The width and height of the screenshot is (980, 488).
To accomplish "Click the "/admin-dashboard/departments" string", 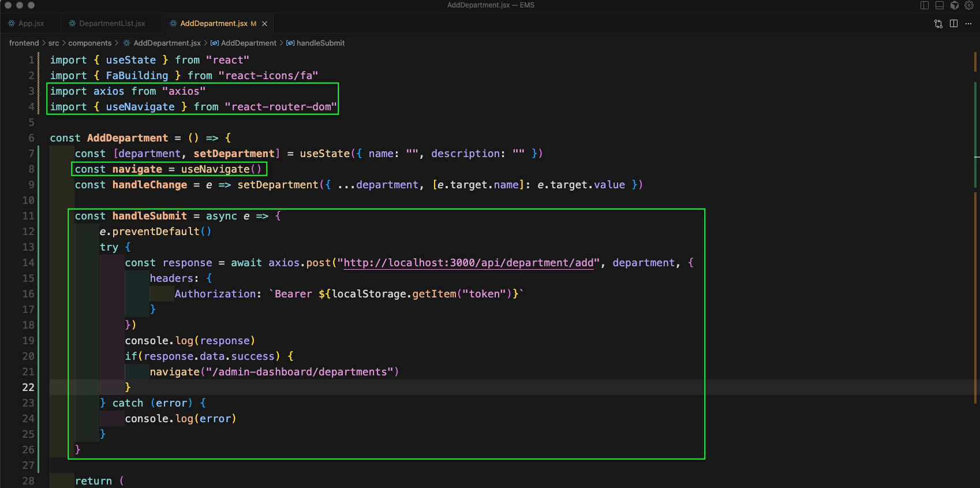I will 300,372.
